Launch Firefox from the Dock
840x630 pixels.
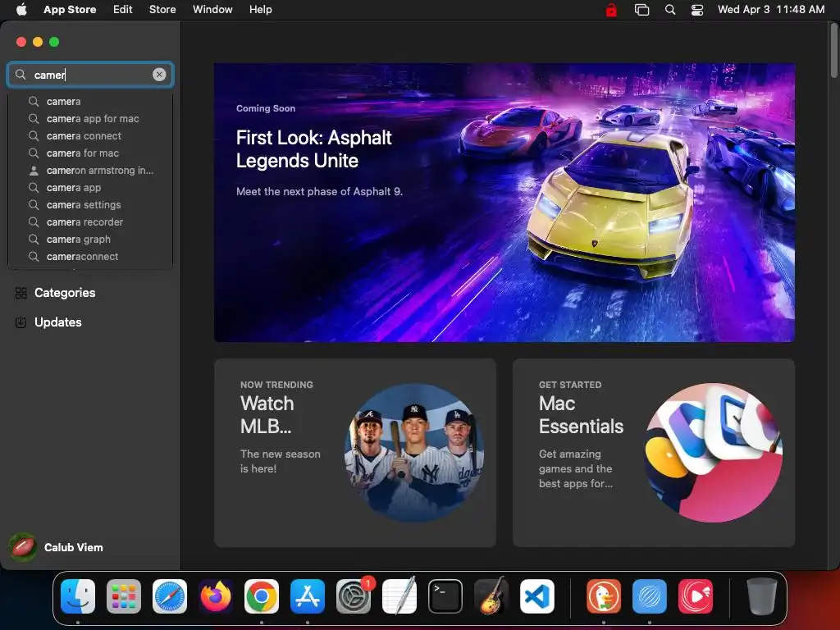216,596
